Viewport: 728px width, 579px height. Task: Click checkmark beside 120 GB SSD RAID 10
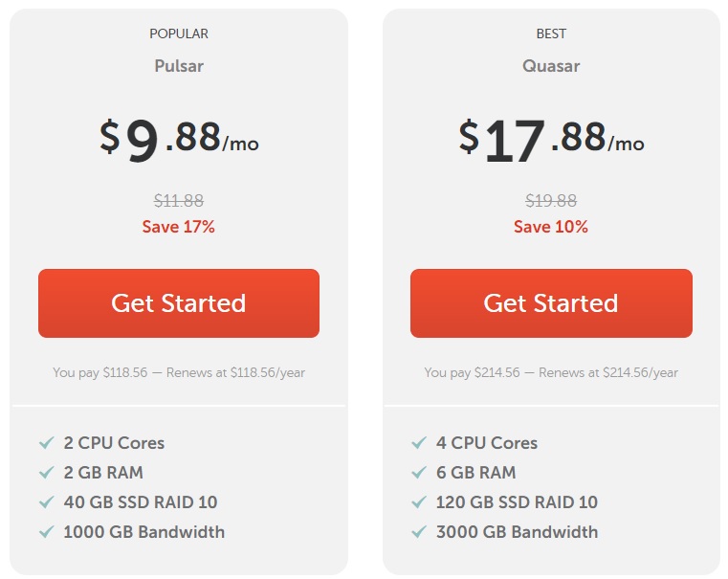[418, 502]
